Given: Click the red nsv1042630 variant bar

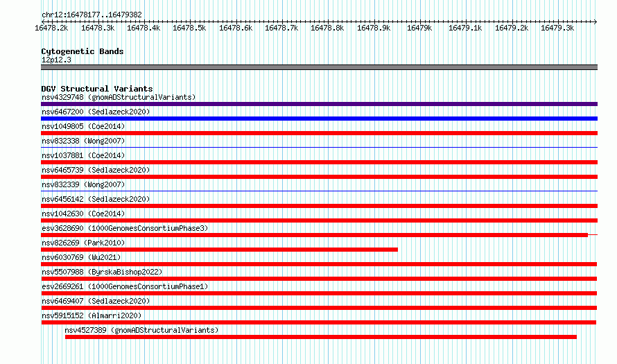Looking at the screenshot, I should point(319,220).
